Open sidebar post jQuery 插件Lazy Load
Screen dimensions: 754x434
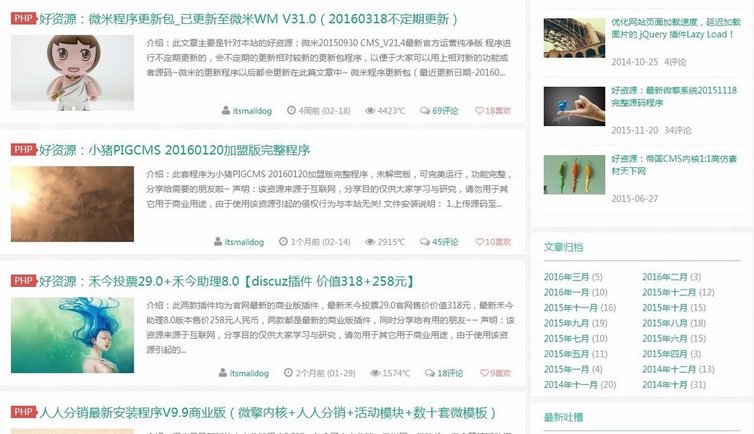pos(676,28)
